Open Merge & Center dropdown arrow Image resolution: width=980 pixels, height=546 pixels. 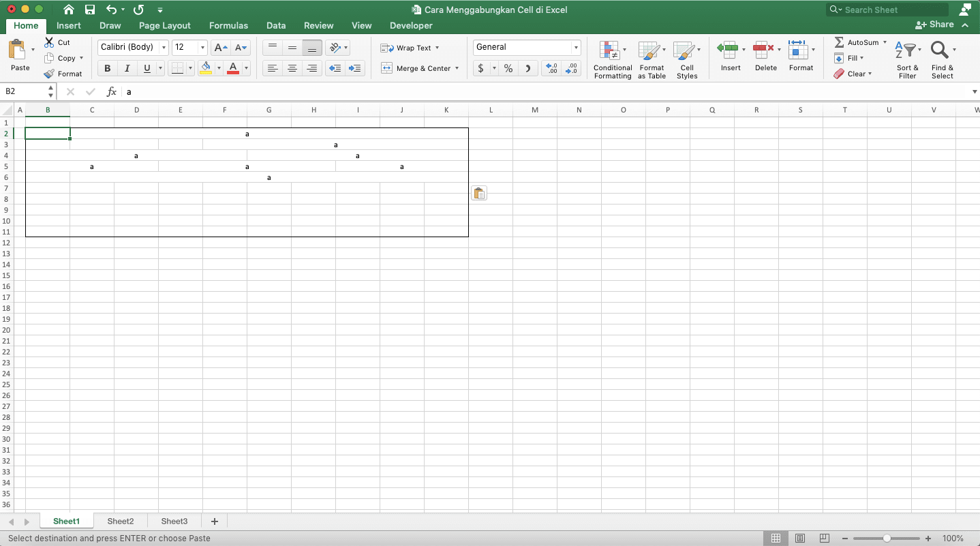[x=457, y=68]
